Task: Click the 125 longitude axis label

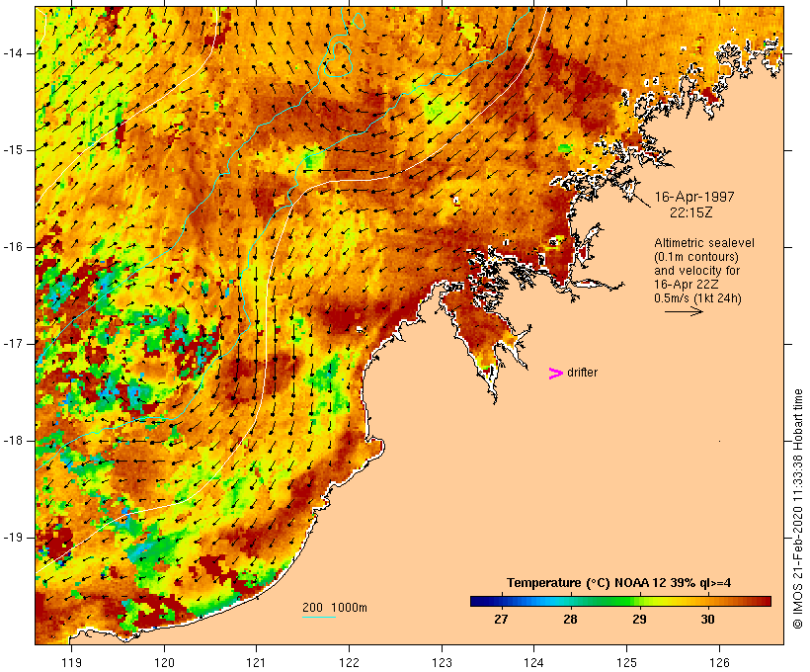Action: pyautogui.click(x=626, y=662)
